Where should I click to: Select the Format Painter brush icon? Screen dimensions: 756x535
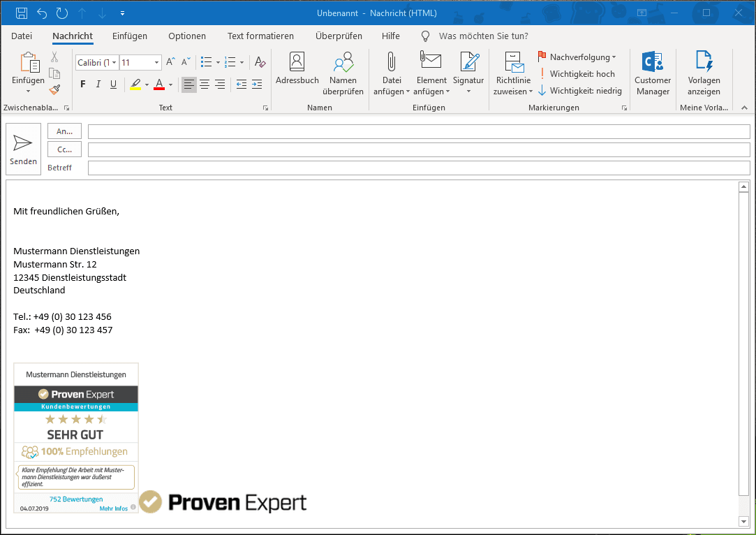(x=54, y=89)
